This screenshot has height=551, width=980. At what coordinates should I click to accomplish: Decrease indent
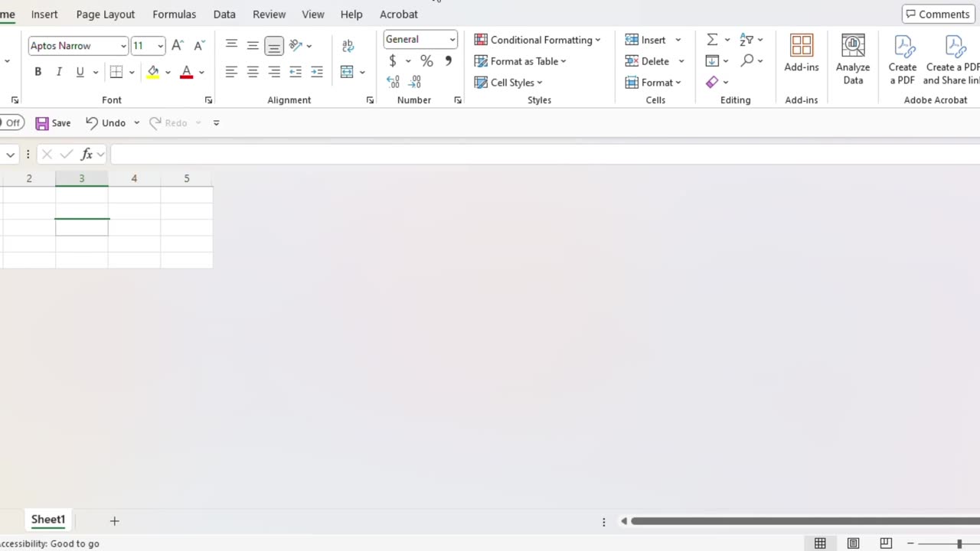pos(296,72)
